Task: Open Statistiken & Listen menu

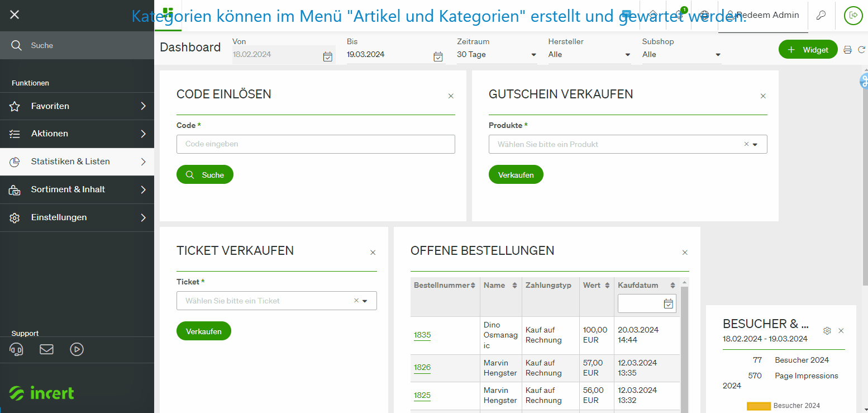Action: 77,162
